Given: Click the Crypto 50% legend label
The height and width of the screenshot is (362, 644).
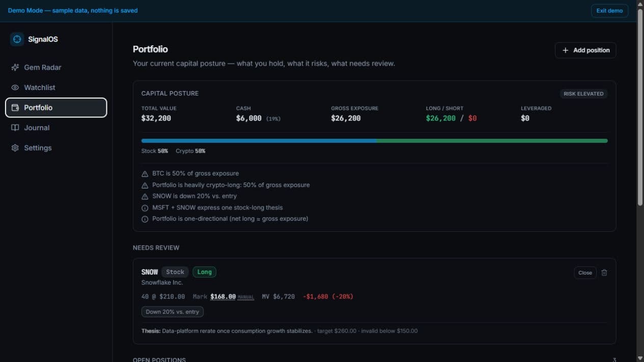Looking at the screenshot, I should pyautogui.click(x=190, y=151).
